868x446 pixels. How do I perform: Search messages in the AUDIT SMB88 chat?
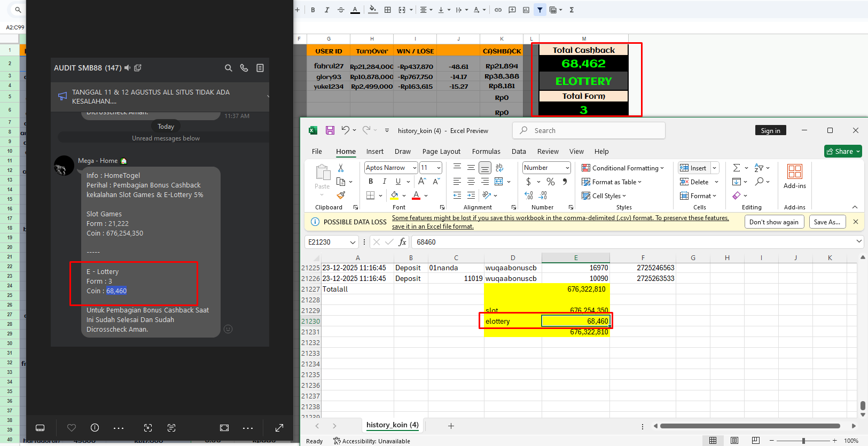[228, 68]
